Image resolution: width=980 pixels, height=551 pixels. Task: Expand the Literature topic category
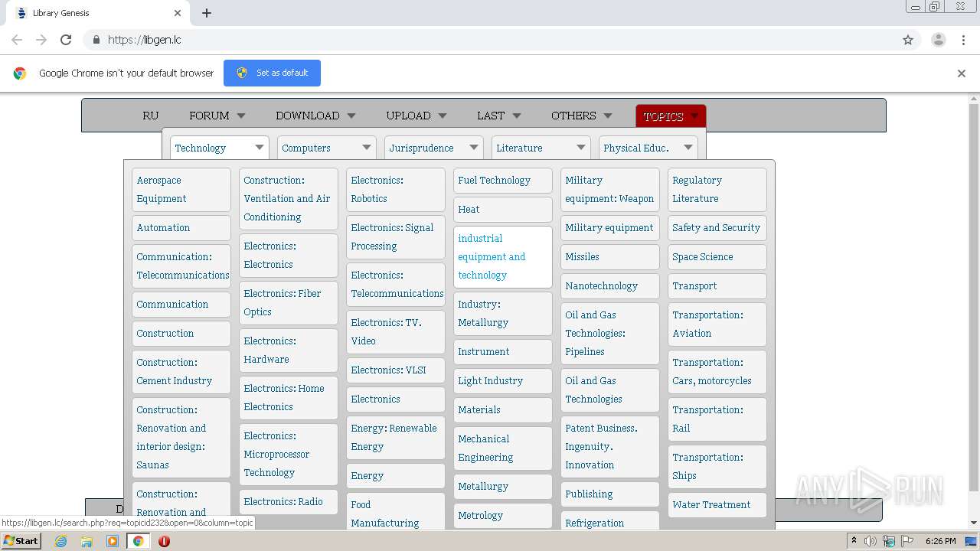[541, 148]
